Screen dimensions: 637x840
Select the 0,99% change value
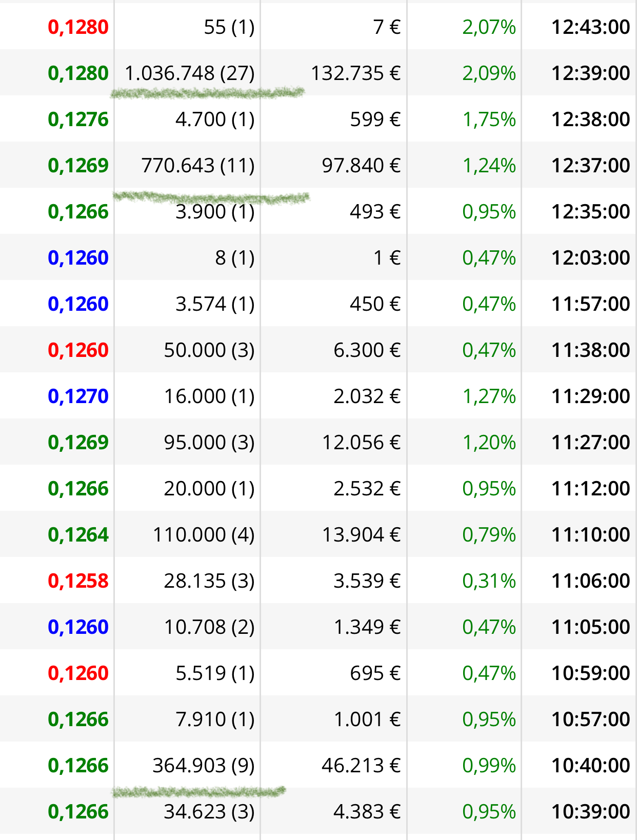click(x=489, y=766)
